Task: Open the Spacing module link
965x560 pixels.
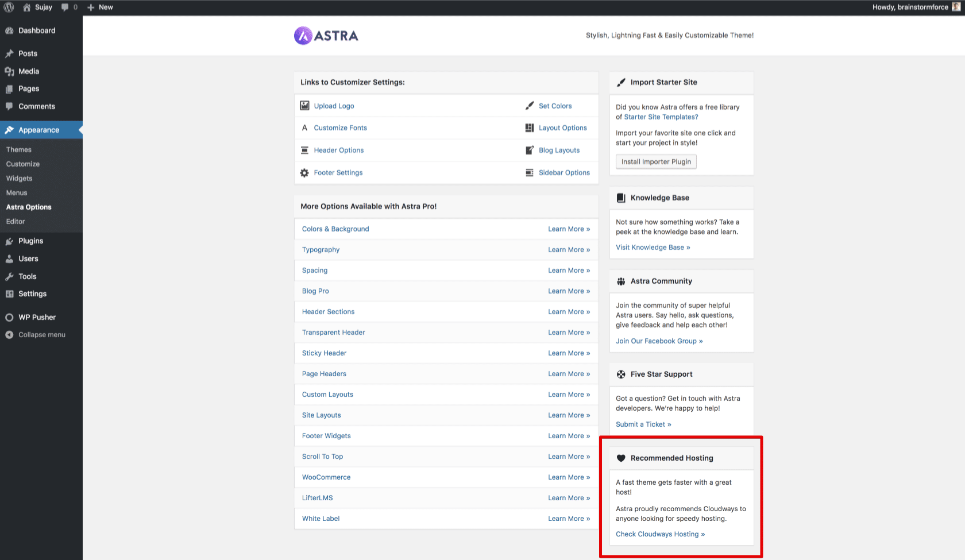Action: coord(315,271)
